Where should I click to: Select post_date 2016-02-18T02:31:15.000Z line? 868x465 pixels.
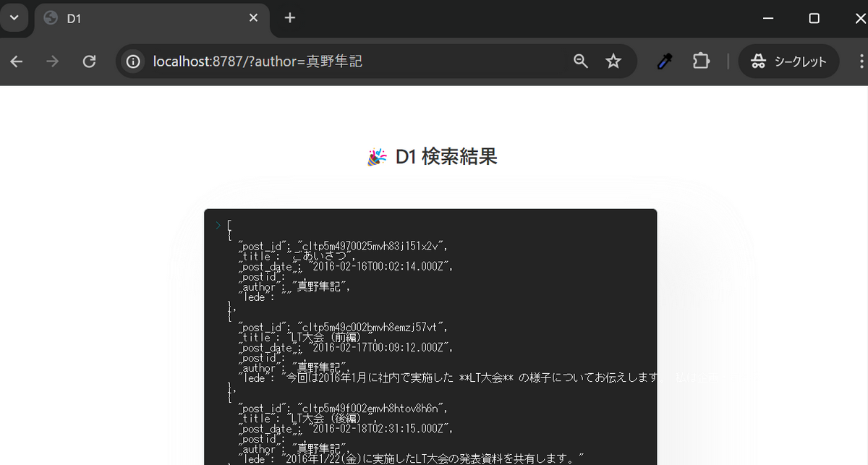coord(345,428)
